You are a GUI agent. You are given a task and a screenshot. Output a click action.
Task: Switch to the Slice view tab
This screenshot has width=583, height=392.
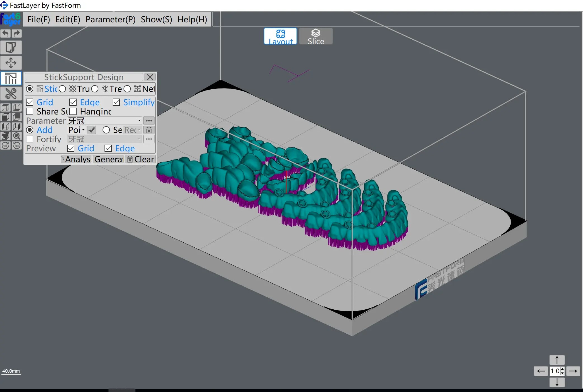pos(316,36)
